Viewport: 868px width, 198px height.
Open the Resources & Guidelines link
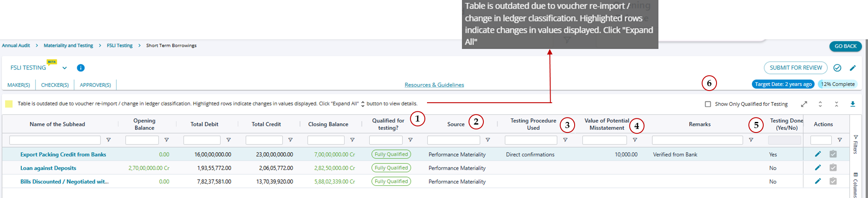434,85
